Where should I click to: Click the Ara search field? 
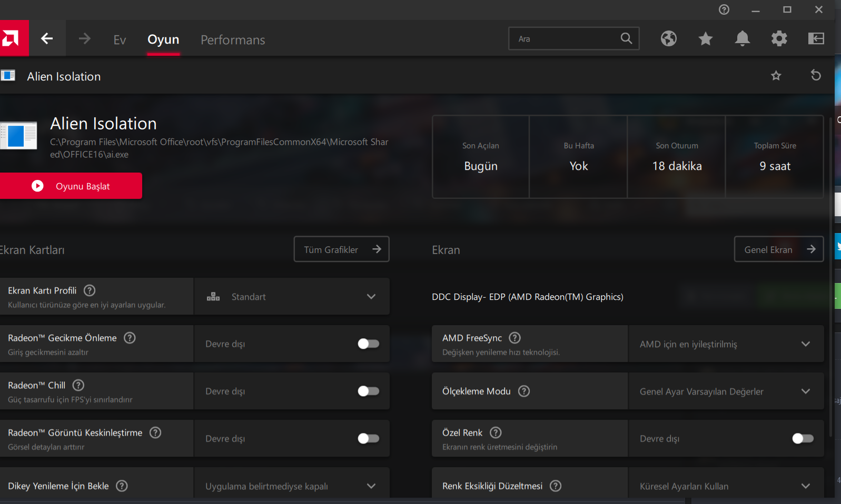pyautogui.click(x=574, y=38)
